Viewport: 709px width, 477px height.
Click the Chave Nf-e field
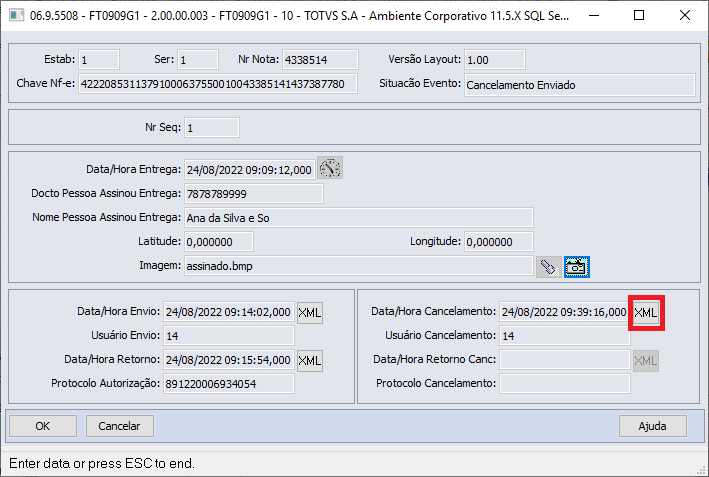point(218,84)
